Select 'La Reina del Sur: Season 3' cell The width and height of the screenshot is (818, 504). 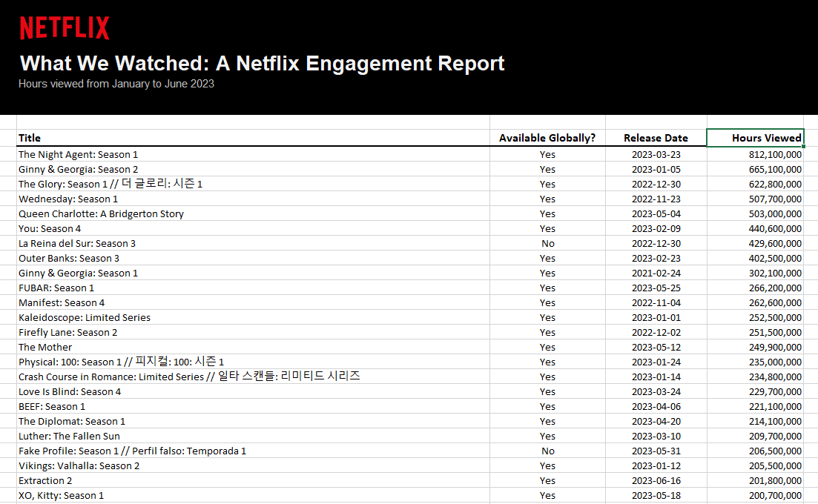[253, 243]
